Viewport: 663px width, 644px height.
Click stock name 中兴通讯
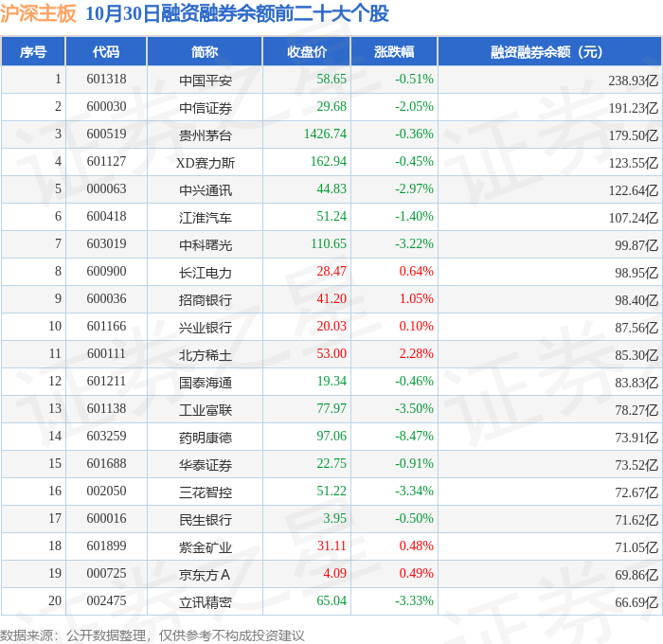click(206, 190)
